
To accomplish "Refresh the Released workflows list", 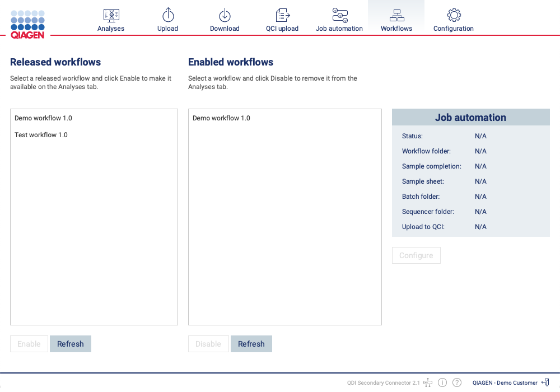I will pos(71,344).
